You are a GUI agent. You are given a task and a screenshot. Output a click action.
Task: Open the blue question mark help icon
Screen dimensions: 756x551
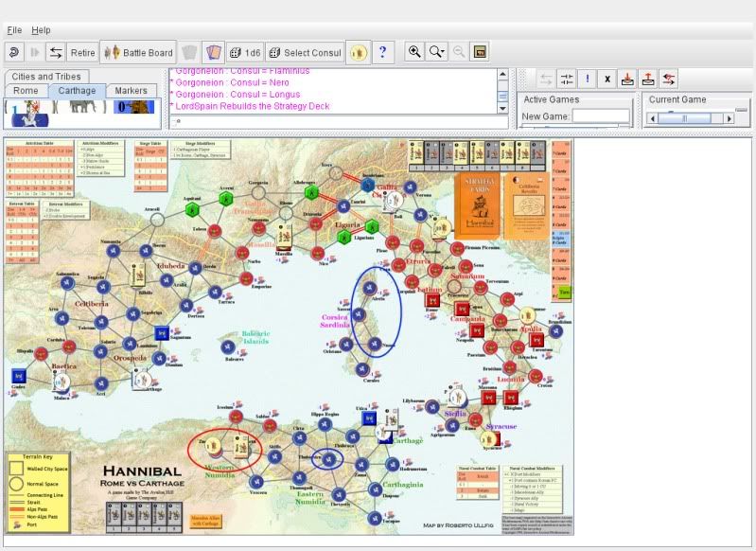(383, 52)
